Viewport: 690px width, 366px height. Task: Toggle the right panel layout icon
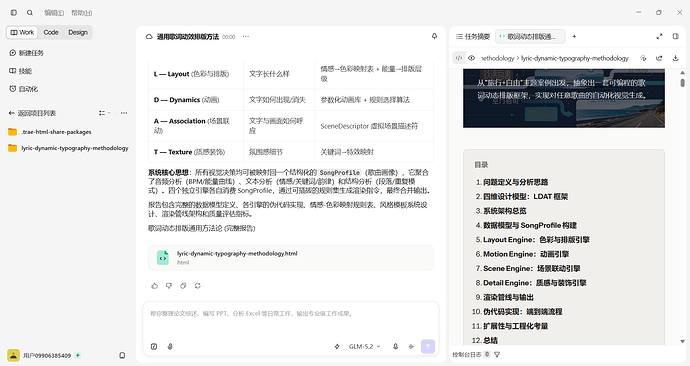[x=676, y=37]
